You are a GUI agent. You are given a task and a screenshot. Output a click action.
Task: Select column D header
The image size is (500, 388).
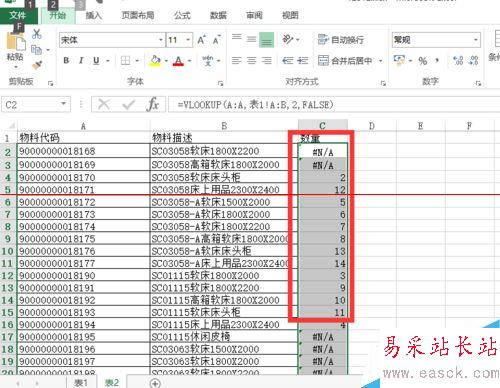pos(372,126)
